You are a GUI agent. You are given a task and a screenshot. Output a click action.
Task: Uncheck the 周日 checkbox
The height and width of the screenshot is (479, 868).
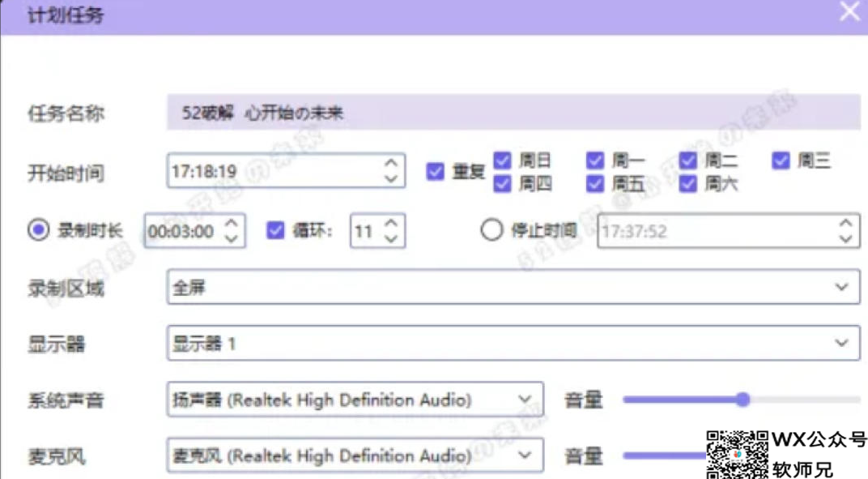point(503,160)
